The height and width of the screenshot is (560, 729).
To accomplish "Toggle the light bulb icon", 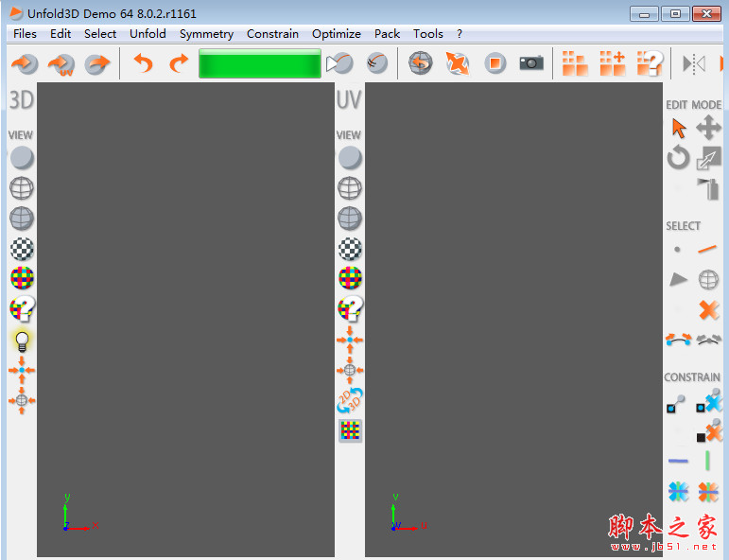I will (x=22, y=340).
